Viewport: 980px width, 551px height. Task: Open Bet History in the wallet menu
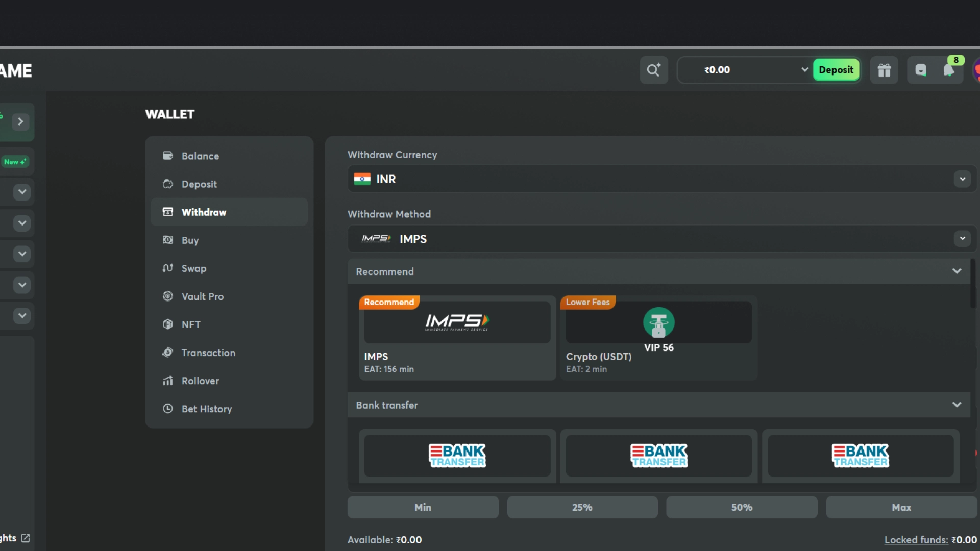(x=206, y=409)
